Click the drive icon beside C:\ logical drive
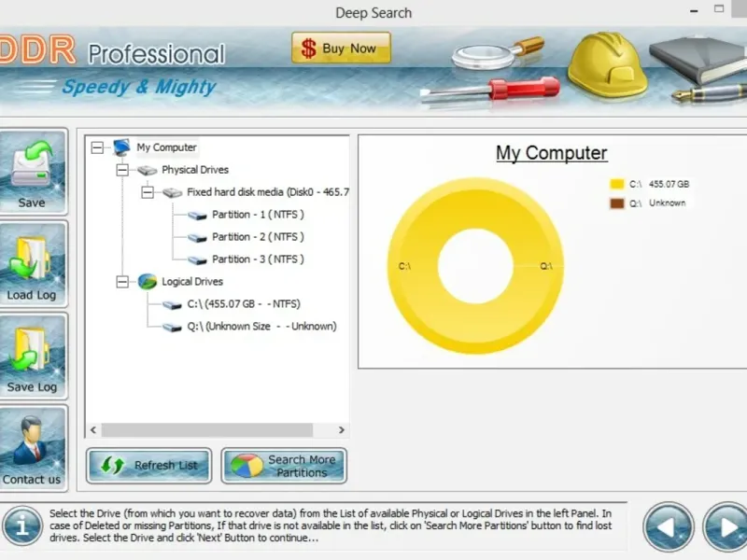Image resolution: width=747 pixels, height=560 pixels. point(172,305)
